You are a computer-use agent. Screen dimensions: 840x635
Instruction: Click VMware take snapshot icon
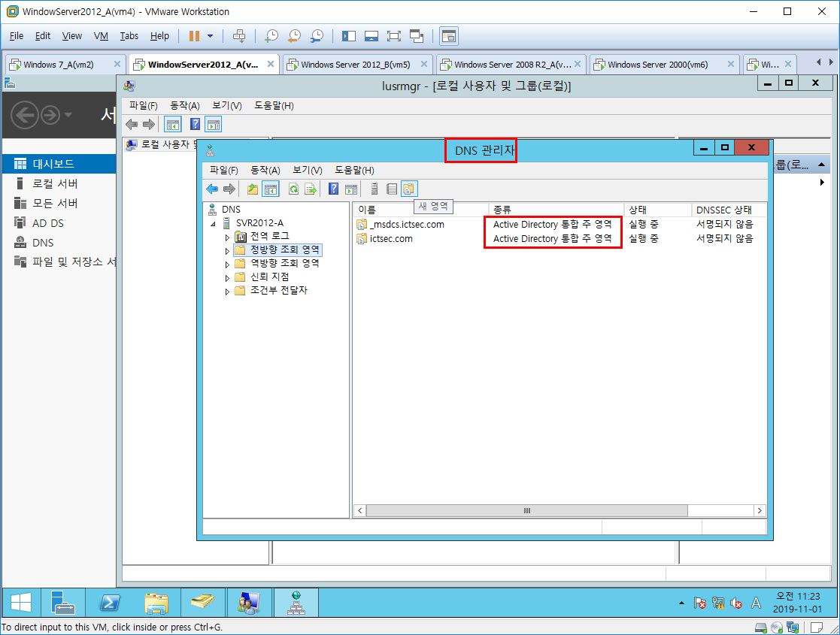[x=271, y=36]
